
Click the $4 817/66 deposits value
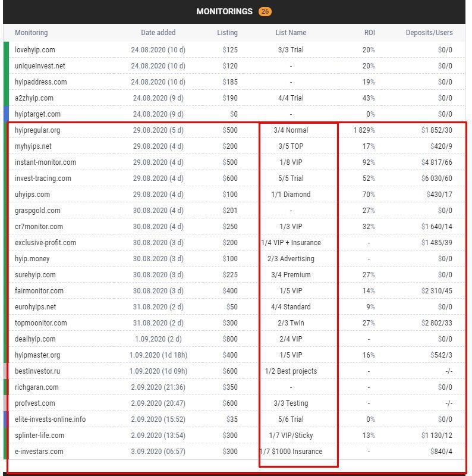pyautogui.click(x=437, y=162)
